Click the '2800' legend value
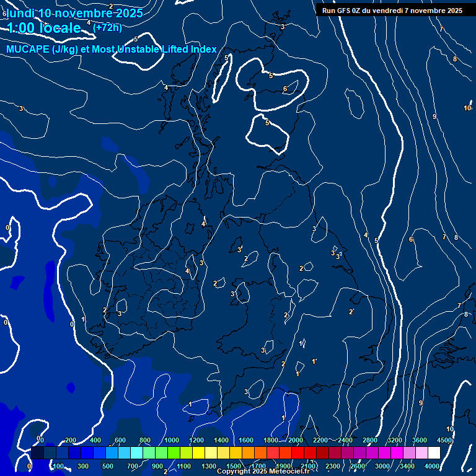 pyautogui.click(x=370, y=440)
